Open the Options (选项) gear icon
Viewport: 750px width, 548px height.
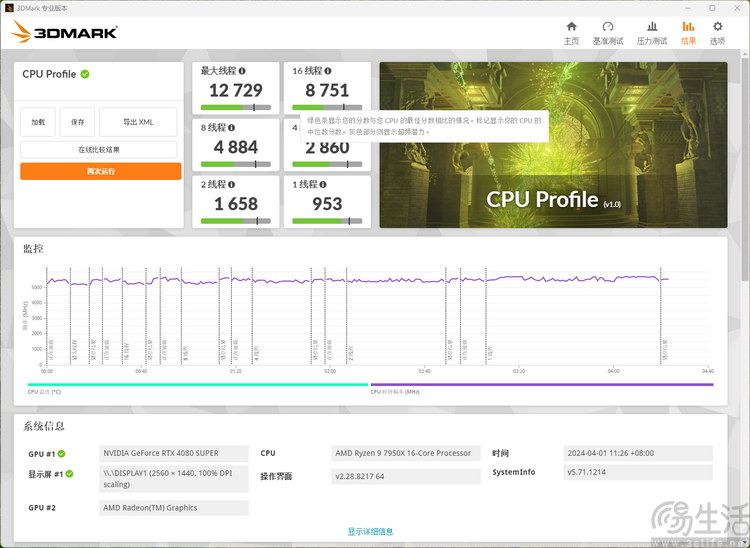[717, 27]
